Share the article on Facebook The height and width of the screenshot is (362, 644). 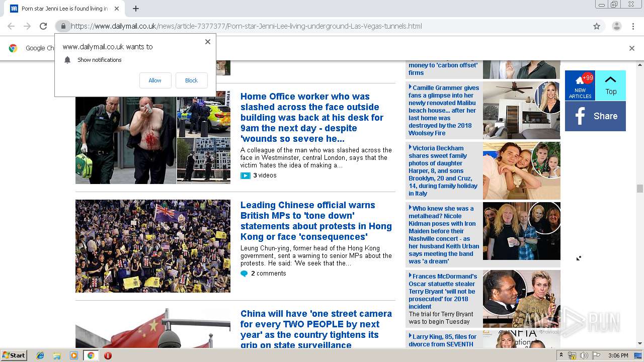click(x=595, y=116)
